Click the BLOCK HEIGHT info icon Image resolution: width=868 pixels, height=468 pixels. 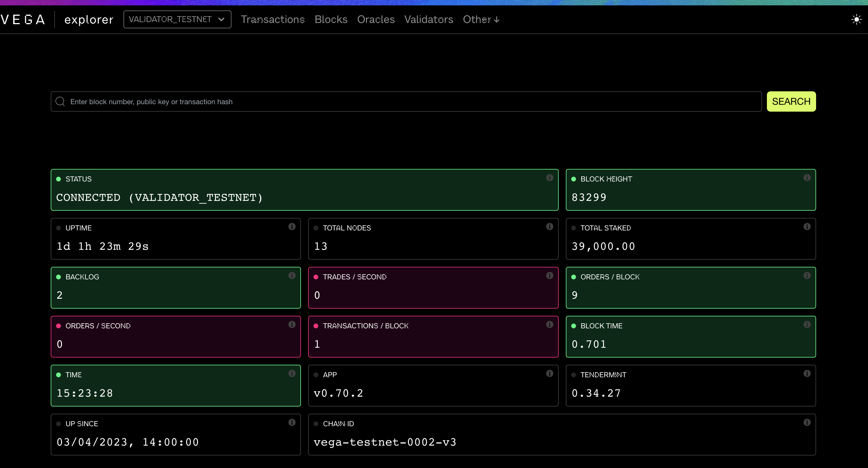pyautogui.click(x=807, y=177)
